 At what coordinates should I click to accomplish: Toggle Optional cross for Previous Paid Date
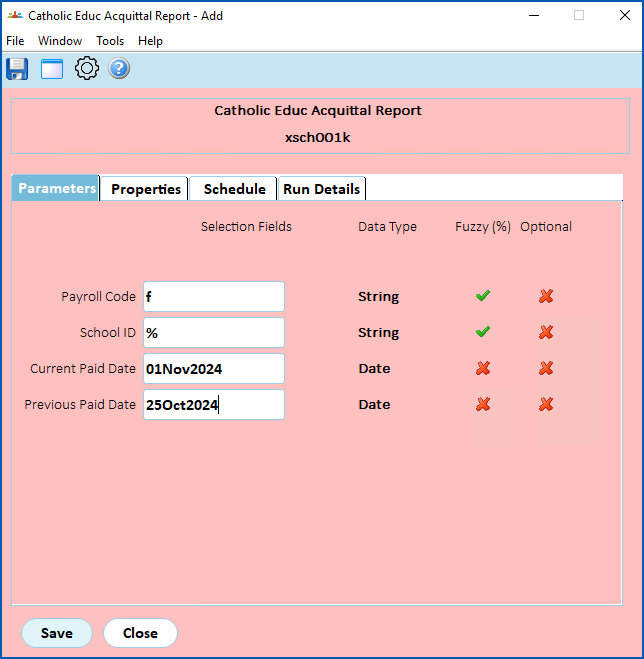click(546, 404)
